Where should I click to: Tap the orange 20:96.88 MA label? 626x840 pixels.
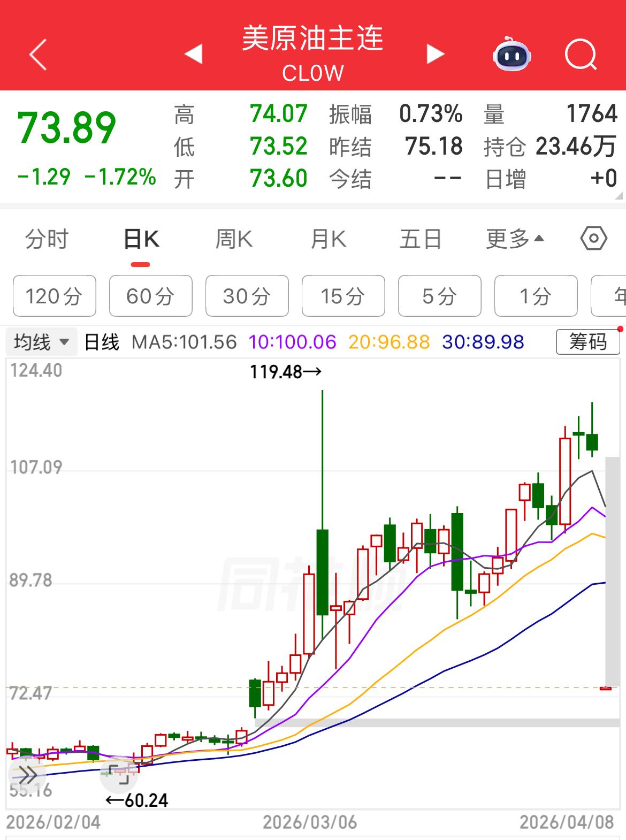point(389,342)
